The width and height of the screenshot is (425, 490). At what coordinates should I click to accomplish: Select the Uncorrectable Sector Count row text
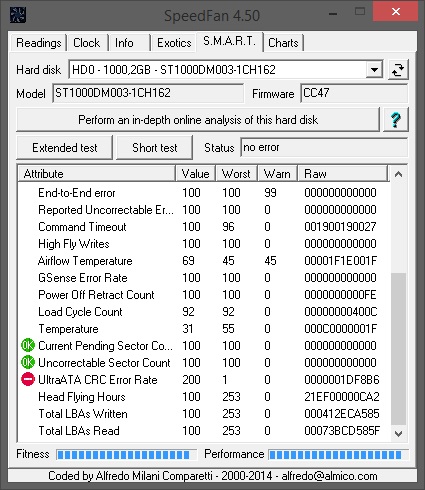tap(104, 363)
